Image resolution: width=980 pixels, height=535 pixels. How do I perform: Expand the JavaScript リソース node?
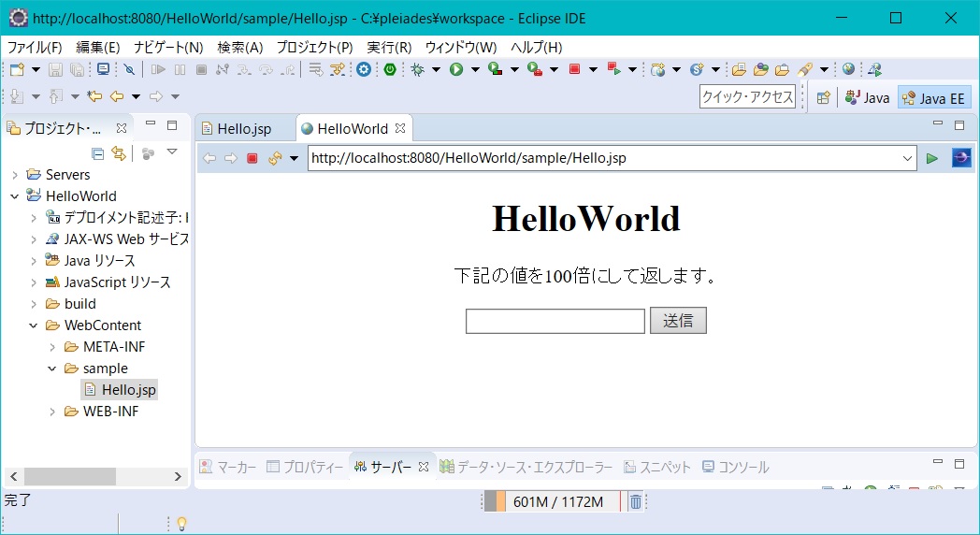coord(34,282)
